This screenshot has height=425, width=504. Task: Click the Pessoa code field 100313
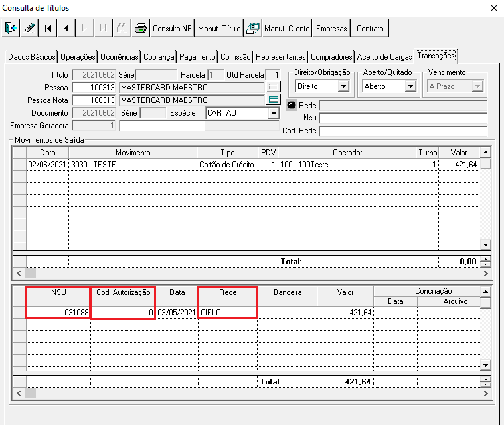tap(94, 88)
